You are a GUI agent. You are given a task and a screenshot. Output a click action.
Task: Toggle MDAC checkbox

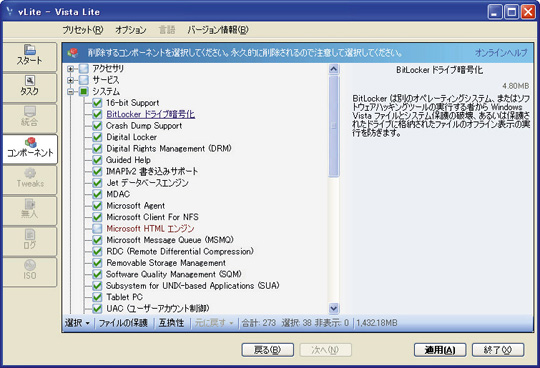pos(97,194)
